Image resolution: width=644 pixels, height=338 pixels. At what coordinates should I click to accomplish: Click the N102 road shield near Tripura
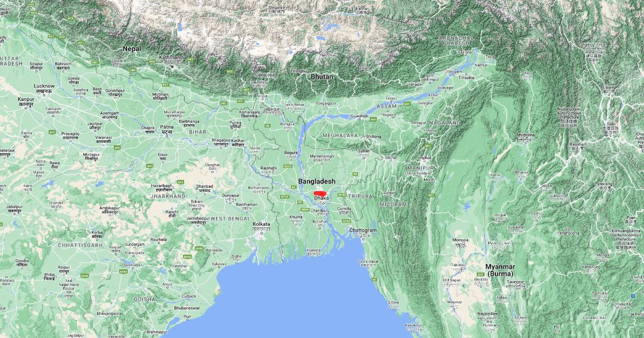[x=342, y=195]
